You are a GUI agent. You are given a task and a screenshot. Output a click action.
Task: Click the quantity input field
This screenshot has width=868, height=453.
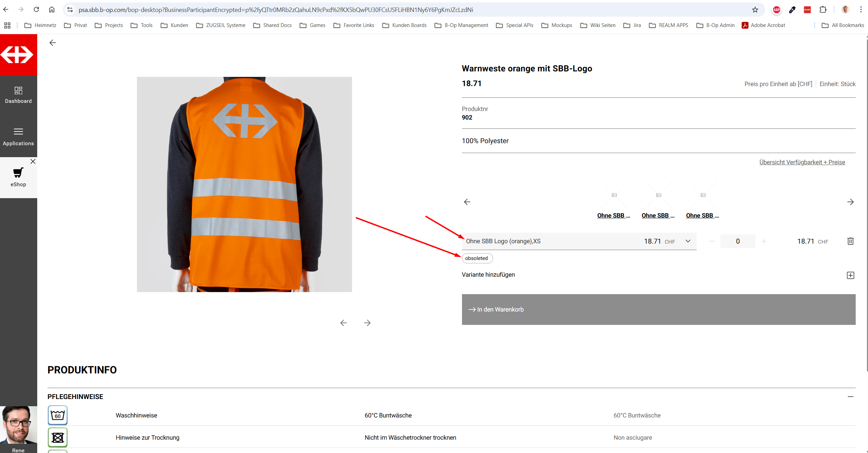click(738, 241)
